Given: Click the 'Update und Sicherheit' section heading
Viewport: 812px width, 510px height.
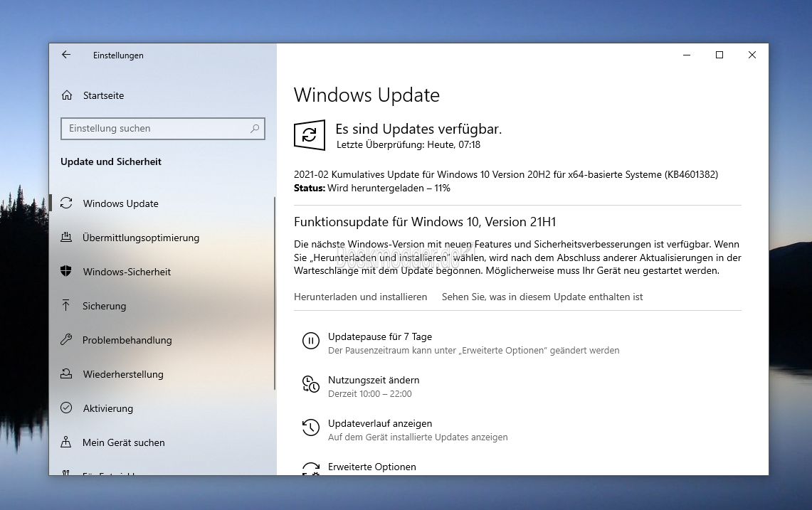Looking at the screenshot, I should tap(111, 161).
